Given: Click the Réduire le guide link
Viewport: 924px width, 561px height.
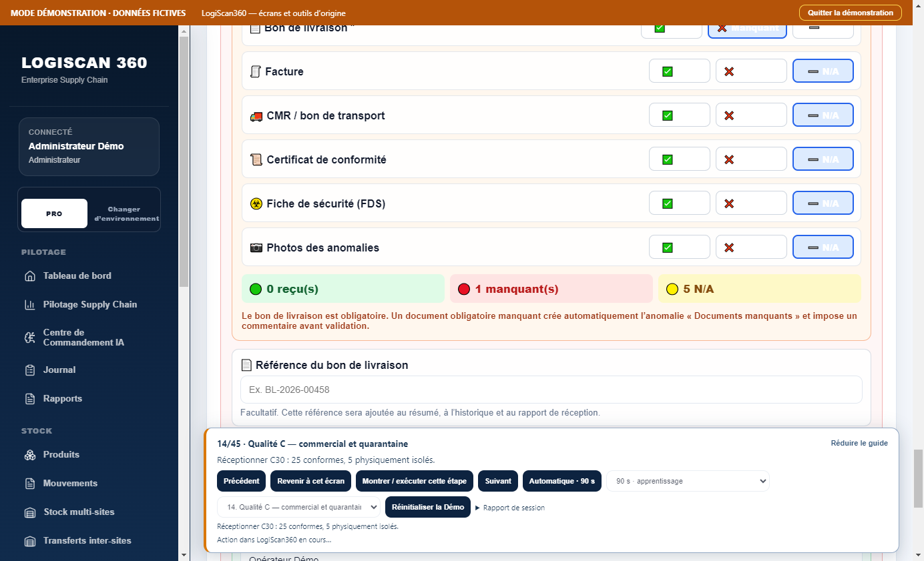Looking at the screenshot, I should 859,443.
